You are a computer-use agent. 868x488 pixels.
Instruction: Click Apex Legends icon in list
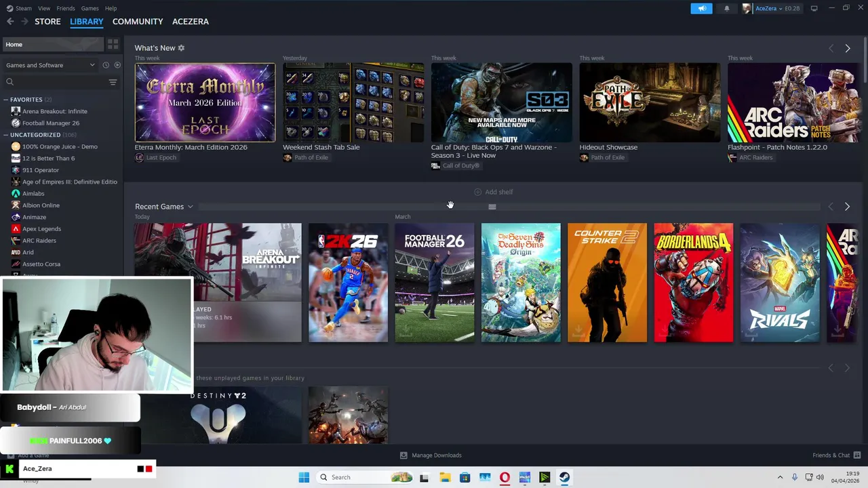pos(16,229)
